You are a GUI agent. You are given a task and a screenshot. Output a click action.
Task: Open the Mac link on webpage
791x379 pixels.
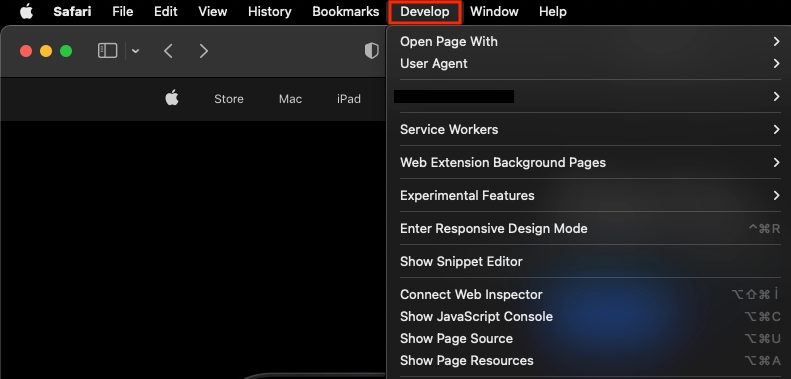click(x=291, y=99)
